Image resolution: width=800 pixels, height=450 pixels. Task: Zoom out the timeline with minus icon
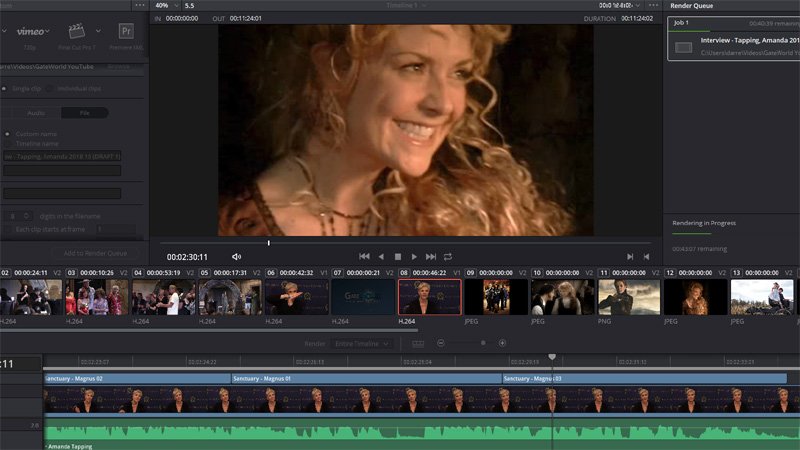tap(441, 343)
